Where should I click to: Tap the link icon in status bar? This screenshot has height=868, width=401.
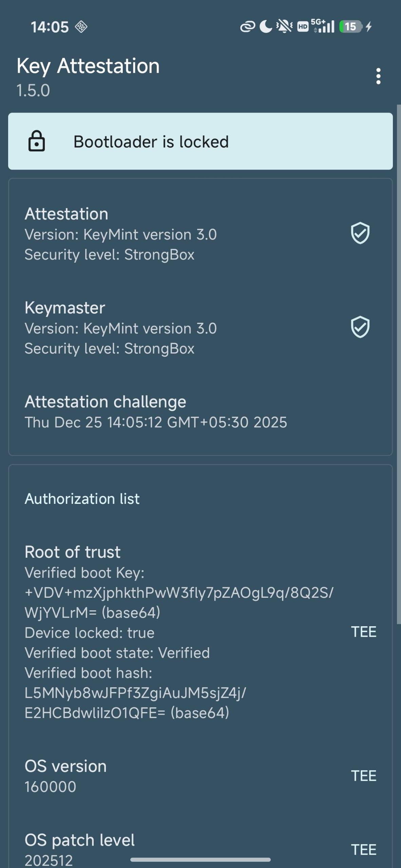[247, 26]
